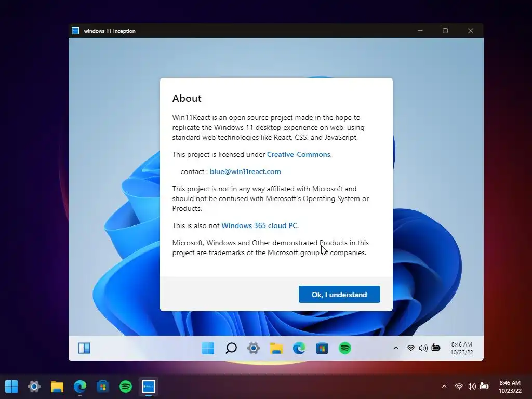Open File Explorer in inner window taskbar

pyautogui.click(x=276, y=348)
